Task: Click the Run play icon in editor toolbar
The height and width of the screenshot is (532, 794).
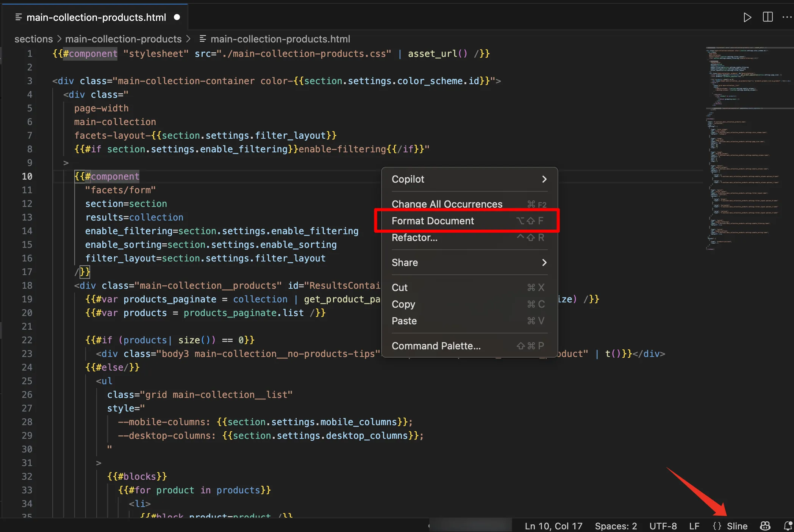Action: click(747, 17)
